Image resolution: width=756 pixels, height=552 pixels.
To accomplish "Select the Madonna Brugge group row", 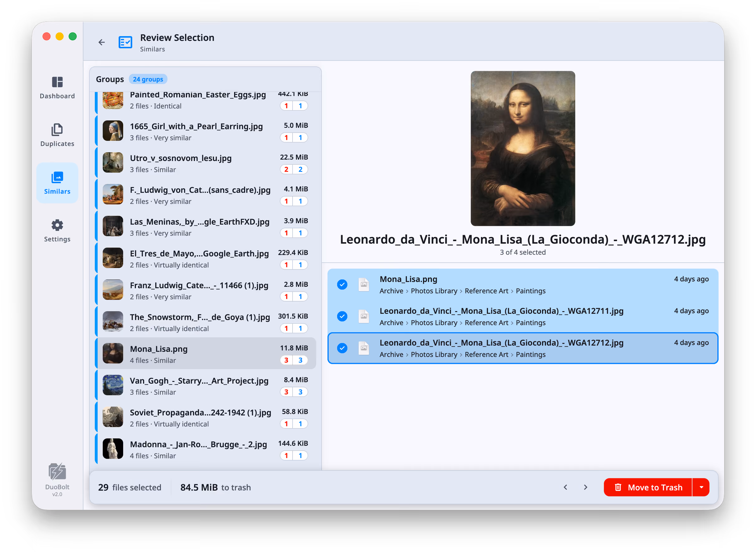I will 205,449.
